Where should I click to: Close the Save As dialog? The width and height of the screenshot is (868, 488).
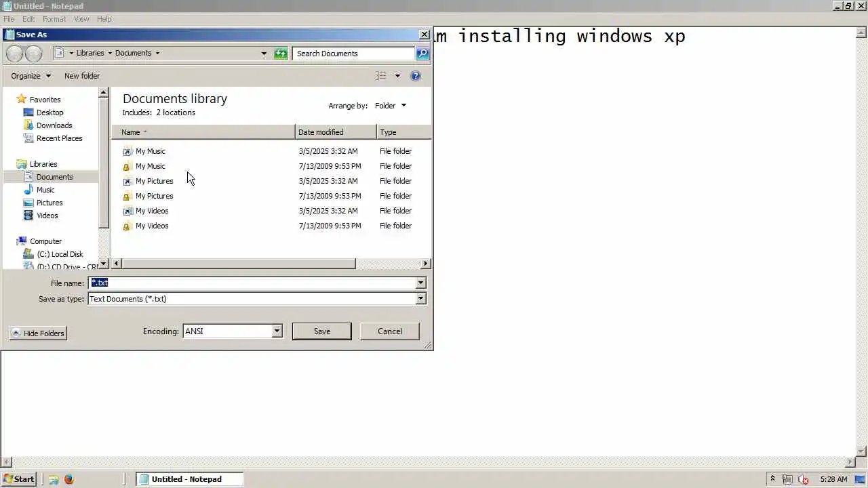pos(425,35)
